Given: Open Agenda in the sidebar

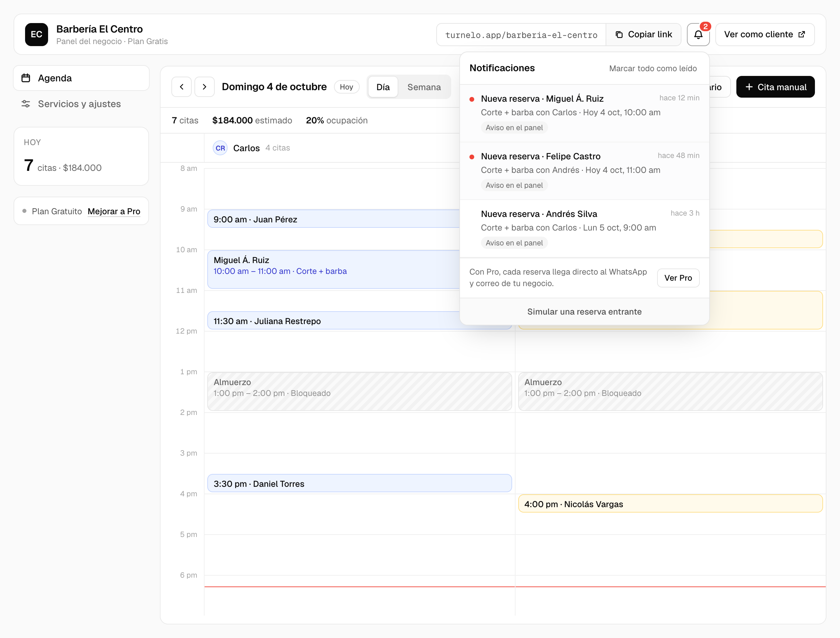Looking at the screenshot, I should coord(81,78).
